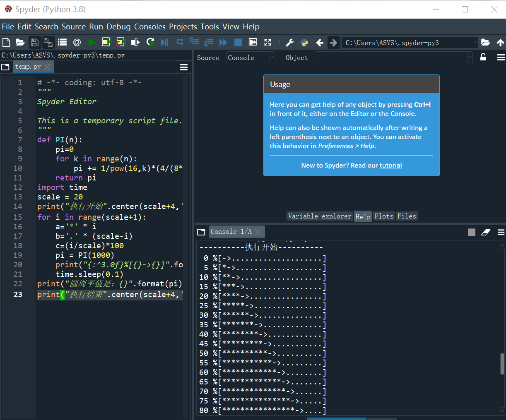
Task: Open the View menu
Action: point(231,26)
